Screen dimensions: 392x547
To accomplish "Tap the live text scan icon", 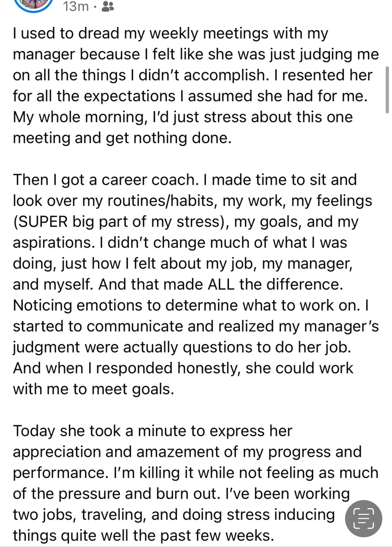I will point(364,518).
